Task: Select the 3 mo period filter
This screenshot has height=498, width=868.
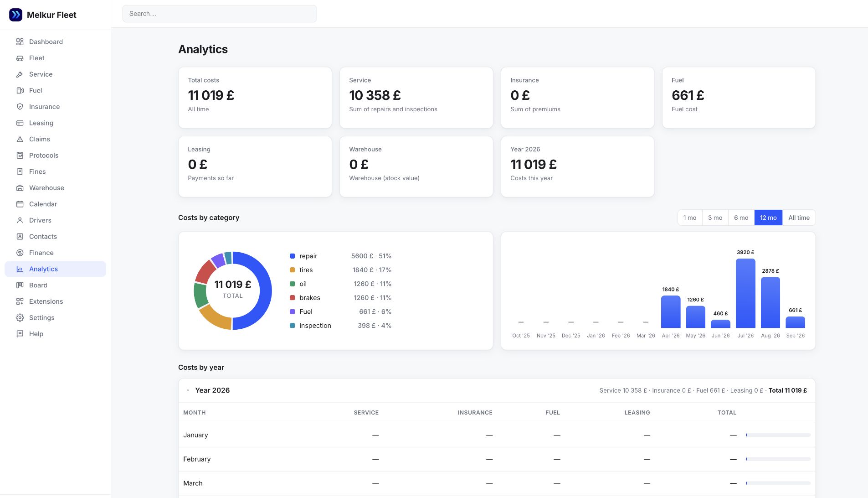Action: 715,218
